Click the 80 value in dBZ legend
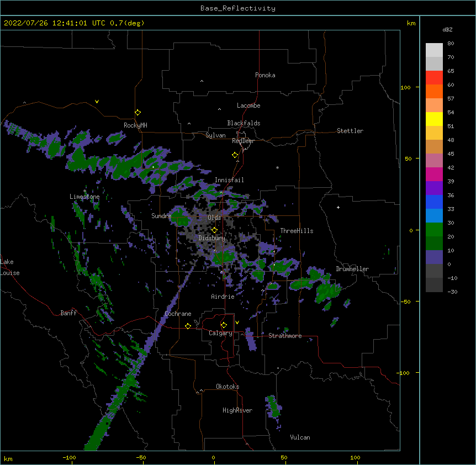 pos(451,44)
